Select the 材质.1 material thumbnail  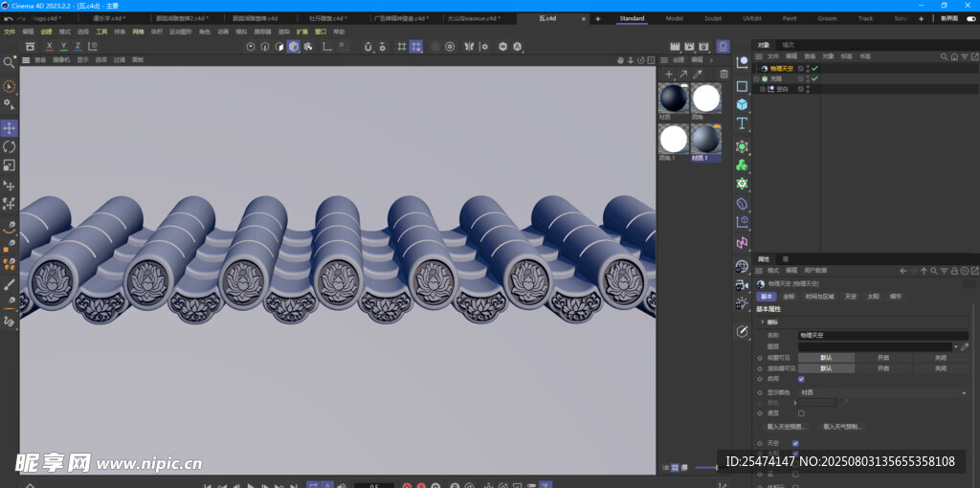(x=705, y=139)
